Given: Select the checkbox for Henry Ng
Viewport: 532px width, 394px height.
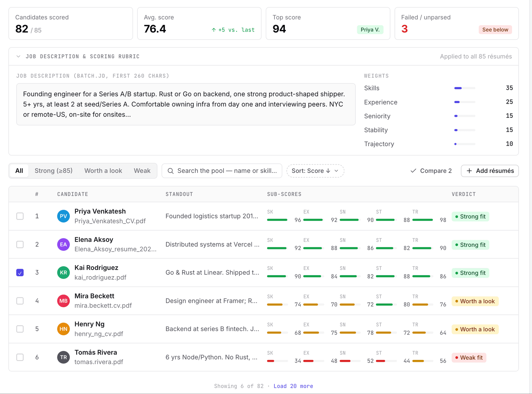Looking at the screenshot, I should click(x=20, y=329).
